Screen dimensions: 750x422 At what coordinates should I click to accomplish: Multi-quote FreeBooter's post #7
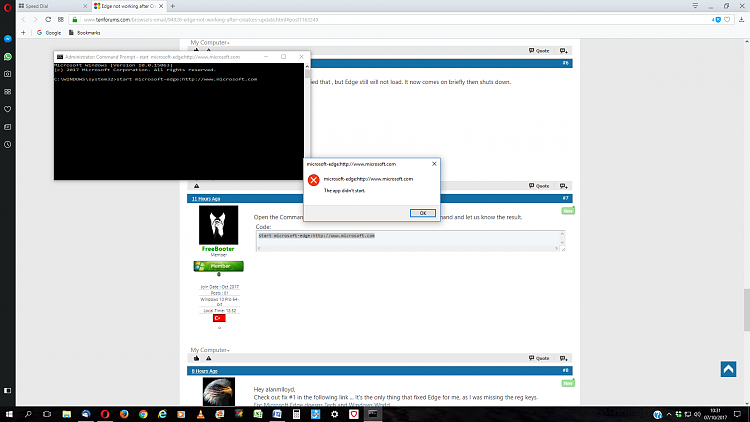click(563, 358)
